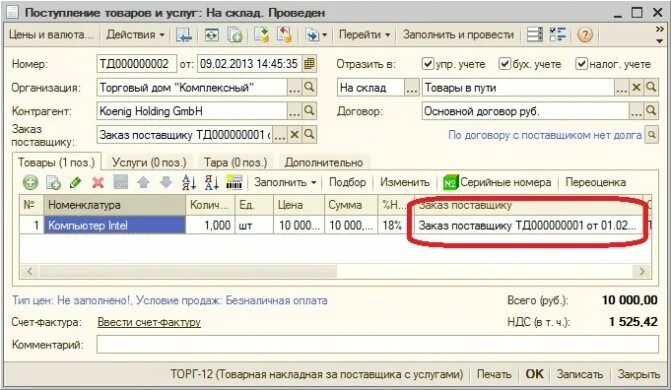
Task: Sort rows descending with the Я-А icon
Action: point(211,183)
